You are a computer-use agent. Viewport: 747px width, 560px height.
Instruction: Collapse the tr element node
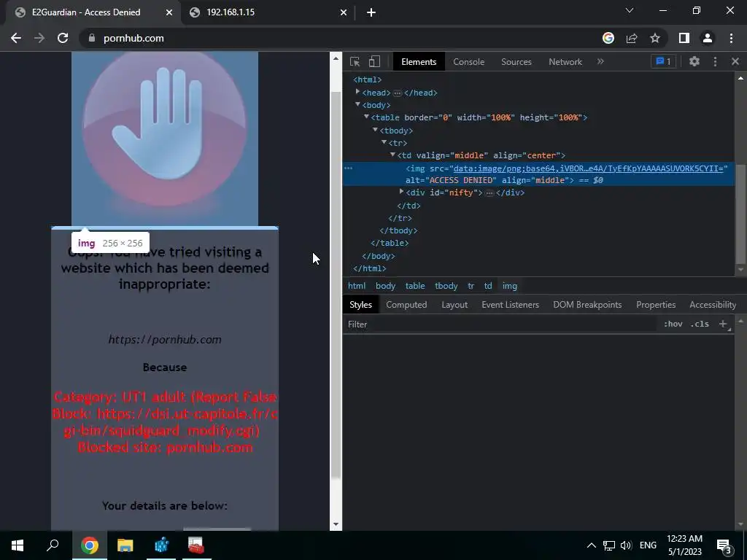pos(384,142)
